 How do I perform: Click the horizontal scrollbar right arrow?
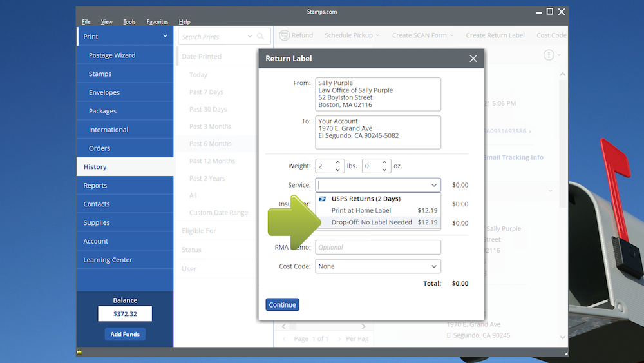pyautogui.click(x=363, y=326)
